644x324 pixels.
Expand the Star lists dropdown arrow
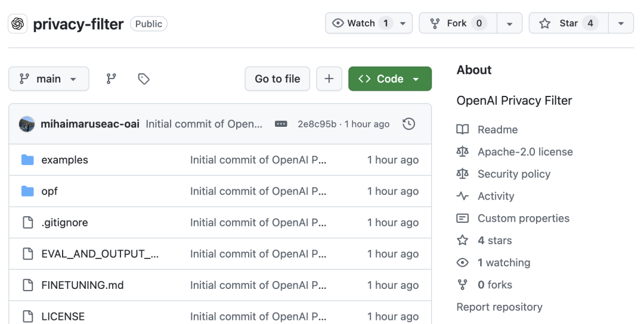pyautogui.click(x=621, y=23)
